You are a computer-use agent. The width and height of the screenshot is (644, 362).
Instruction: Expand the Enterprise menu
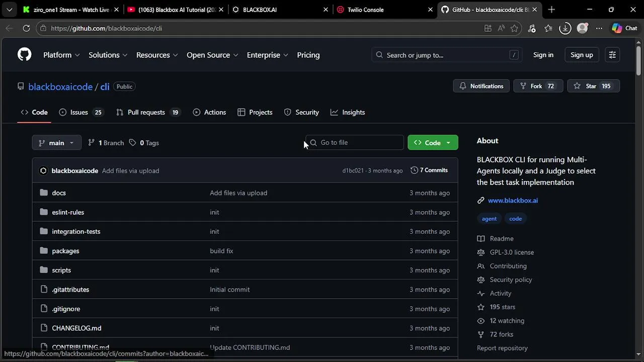[267, 55]
